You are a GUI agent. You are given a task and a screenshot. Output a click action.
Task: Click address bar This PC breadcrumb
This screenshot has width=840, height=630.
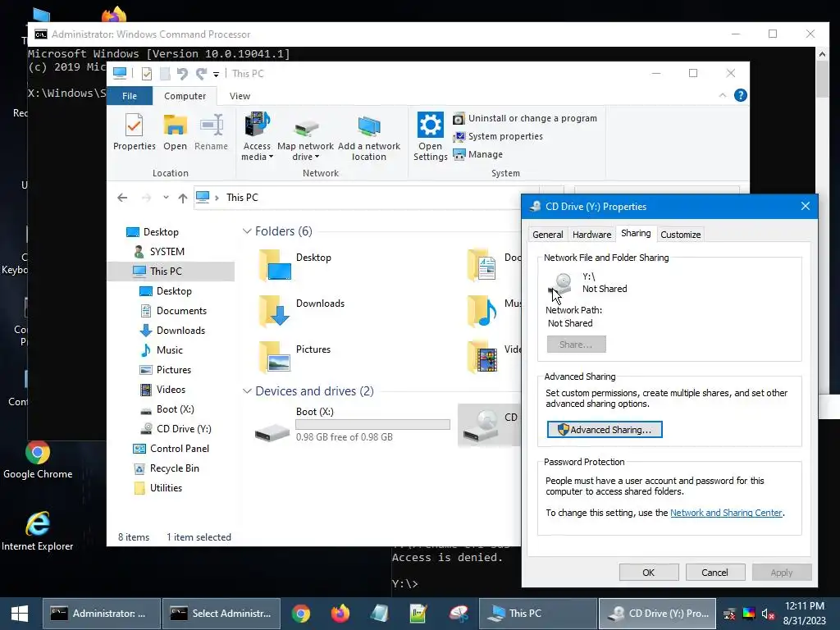(242, 198)
